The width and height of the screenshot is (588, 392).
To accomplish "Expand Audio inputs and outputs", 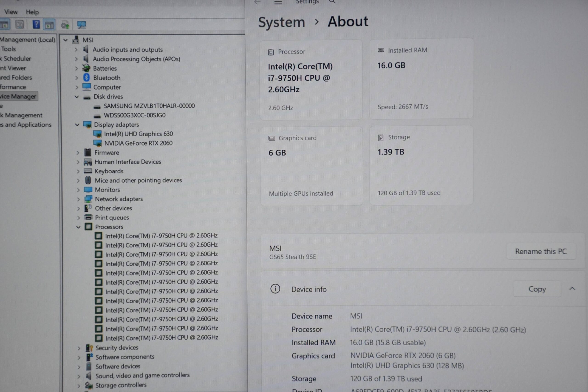I will (76, 50).
